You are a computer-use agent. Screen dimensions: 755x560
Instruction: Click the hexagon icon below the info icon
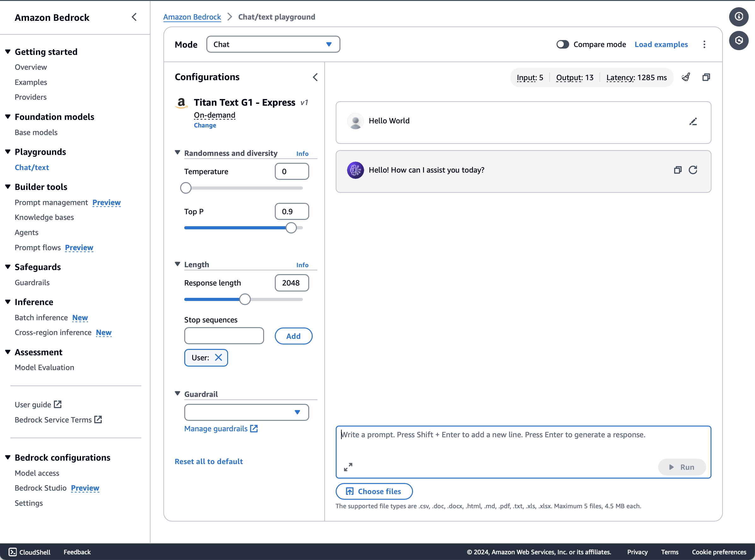pyautogui.click(x=739, y=41)
